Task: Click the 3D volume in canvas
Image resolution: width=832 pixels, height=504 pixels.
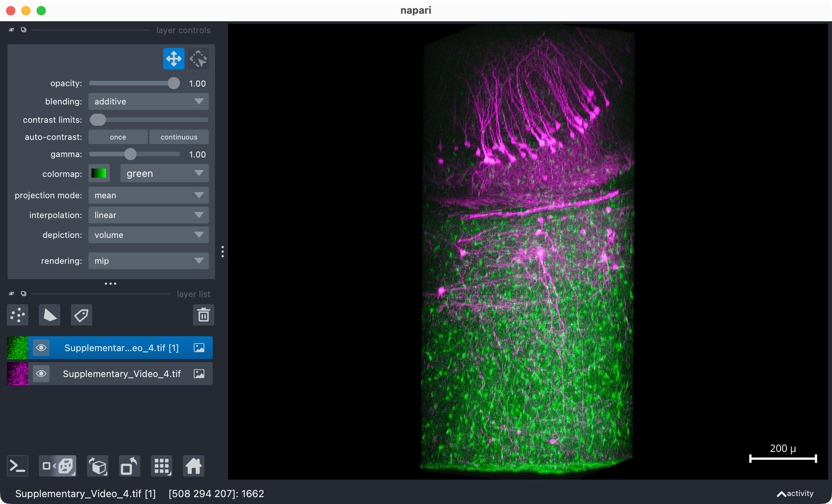Action: (528, 252)
